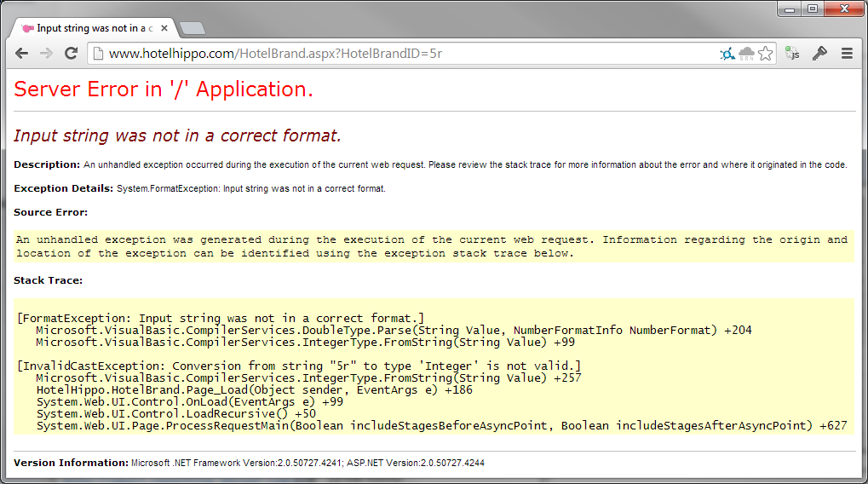Click the 'Description:' label

coord(47,164)
